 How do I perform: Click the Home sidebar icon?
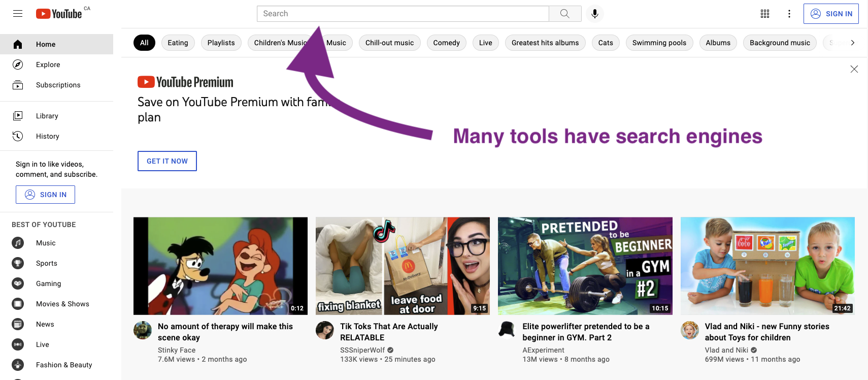pyautogui.click(x=18, y=44)
